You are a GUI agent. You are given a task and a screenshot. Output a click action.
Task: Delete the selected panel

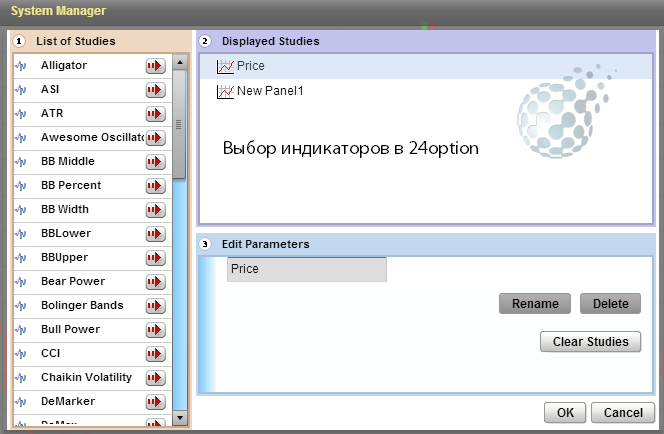point(610,304)
